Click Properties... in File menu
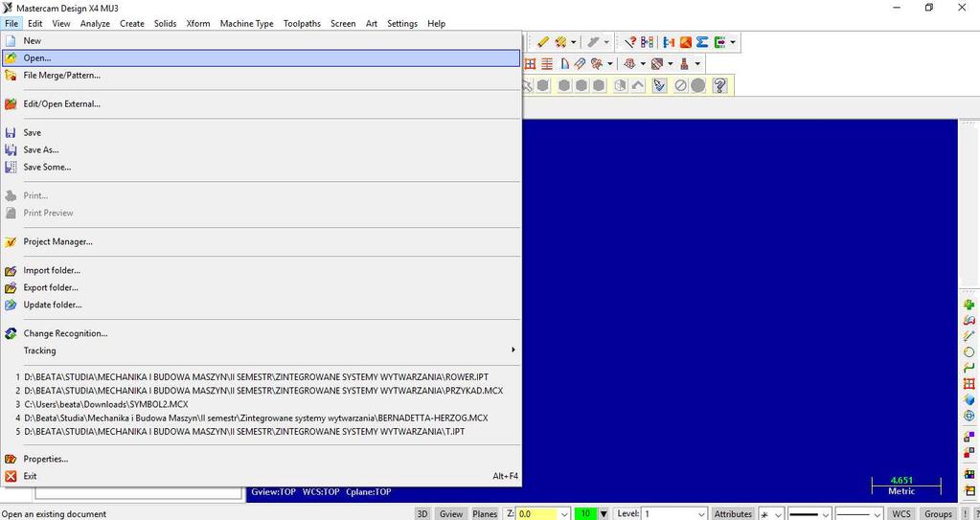This screenshot has height=520, width=980. (262, 459)
